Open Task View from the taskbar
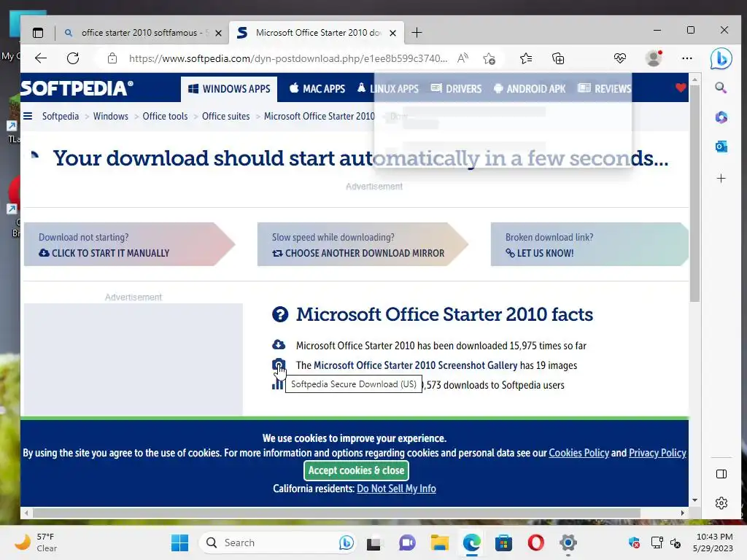Viewport: 747px width, 560px height. [374, 542]
